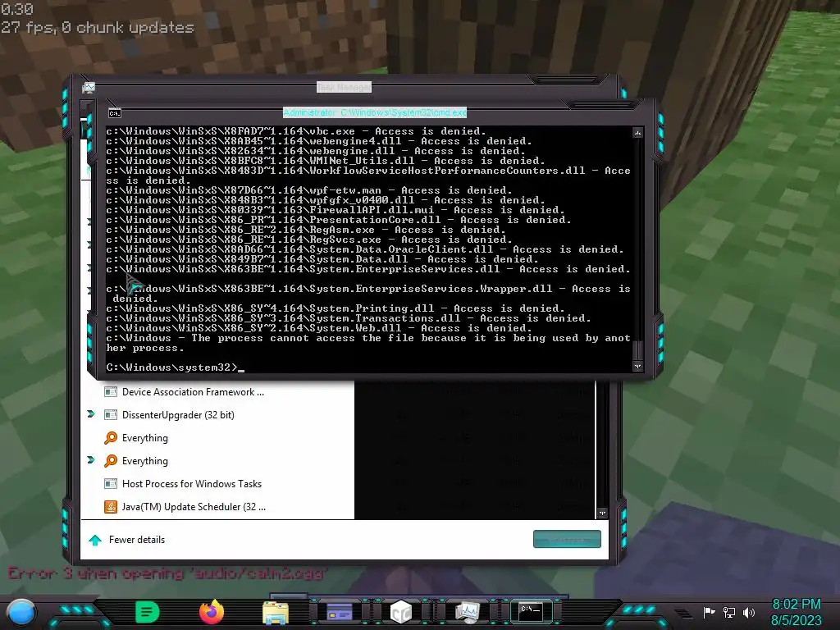This screenshot has height=630, width=840.
Task: Launch the green chat app from taskbar
Action: coord(148,612)
